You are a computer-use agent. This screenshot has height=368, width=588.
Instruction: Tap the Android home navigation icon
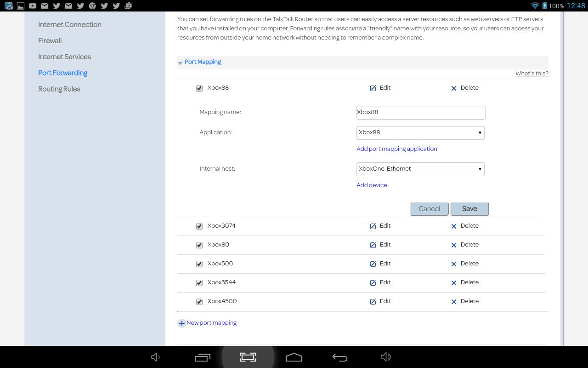pyautogui.click(x=294, y=357)
